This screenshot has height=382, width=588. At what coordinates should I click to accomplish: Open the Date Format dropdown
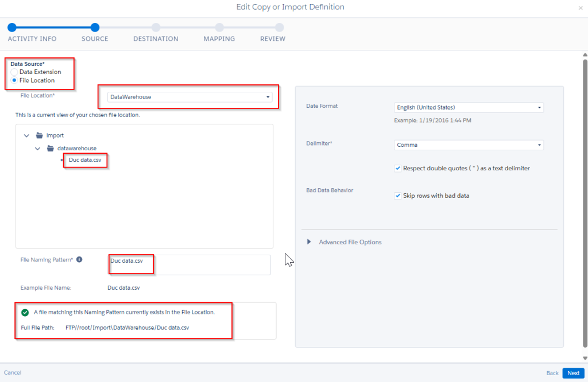point(469,107)
